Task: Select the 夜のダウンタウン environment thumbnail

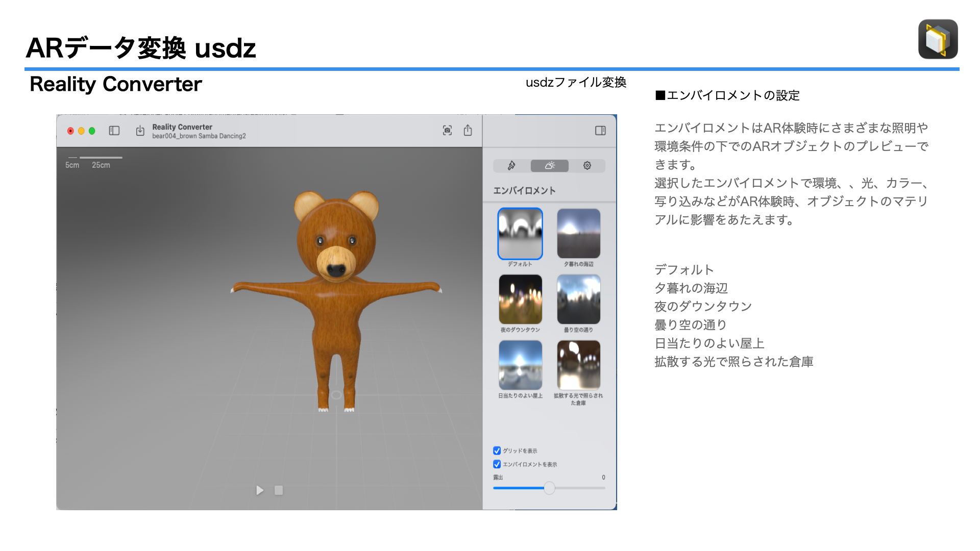Action: pyautogui.click(x=520, y=299)
